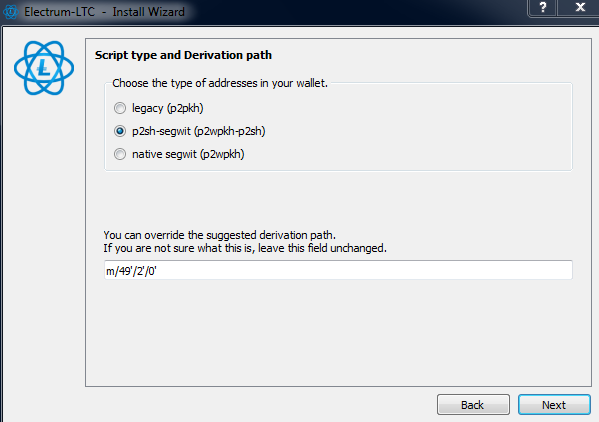599x422 pixels.
Task: Select the legacy (p2pkh) radio button
Action: point(120,108)
